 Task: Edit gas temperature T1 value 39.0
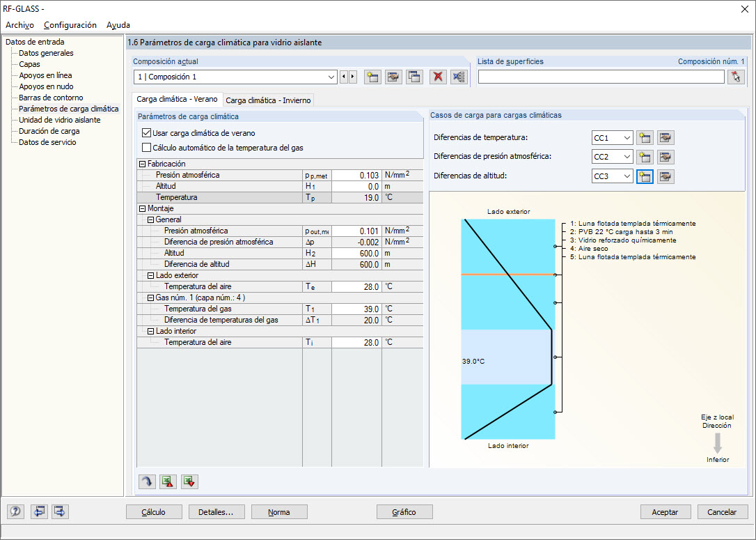pyautogui.click(x=357, y=309)
